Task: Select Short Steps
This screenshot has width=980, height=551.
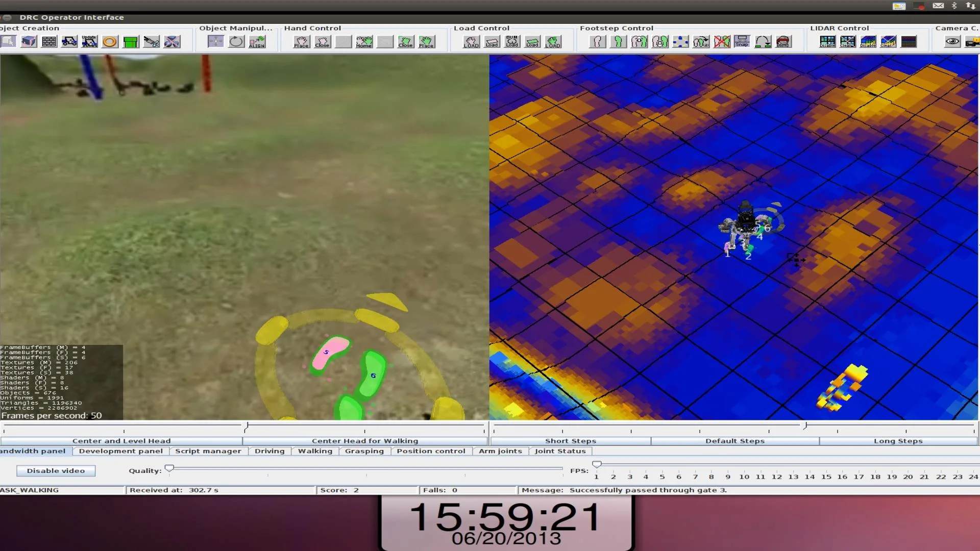Action: pyautogui.click(x=571, y=441)
